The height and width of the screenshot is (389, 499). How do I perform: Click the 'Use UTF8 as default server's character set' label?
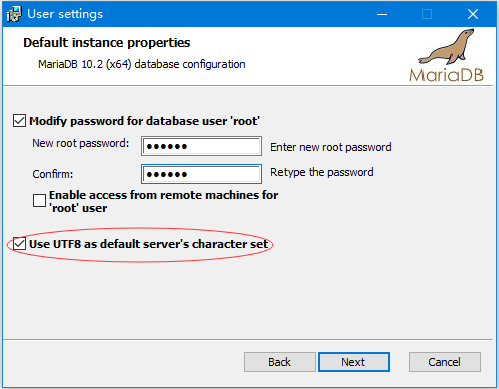(149, 244)
